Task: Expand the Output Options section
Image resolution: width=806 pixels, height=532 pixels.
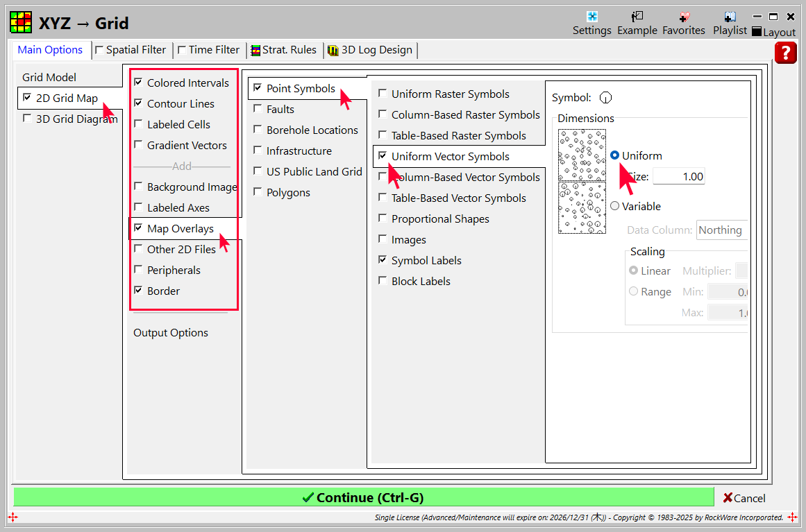Action: pyautogui.click(x=171, y=333)
